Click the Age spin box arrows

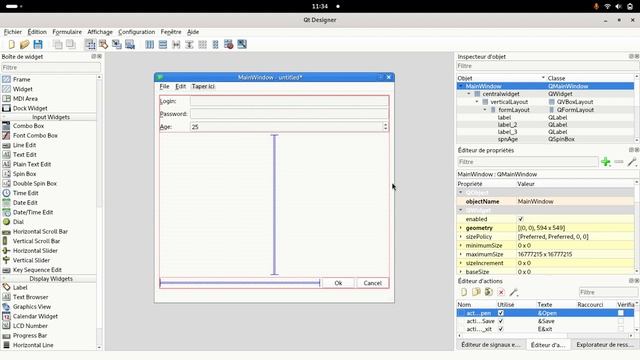(x=385, y=127)
